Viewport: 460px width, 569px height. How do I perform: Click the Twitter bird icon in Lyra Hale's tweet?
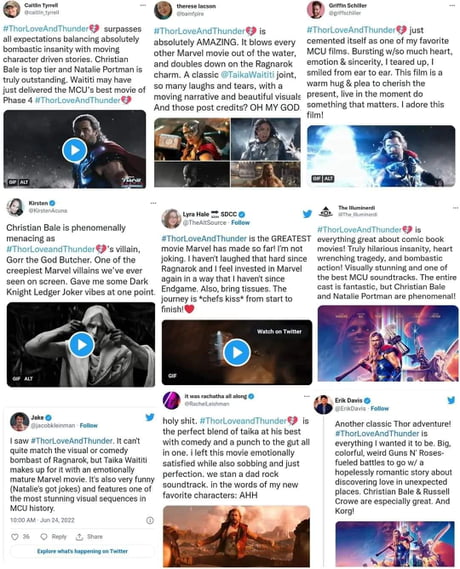pyautogui.click(x=307, y=214)
